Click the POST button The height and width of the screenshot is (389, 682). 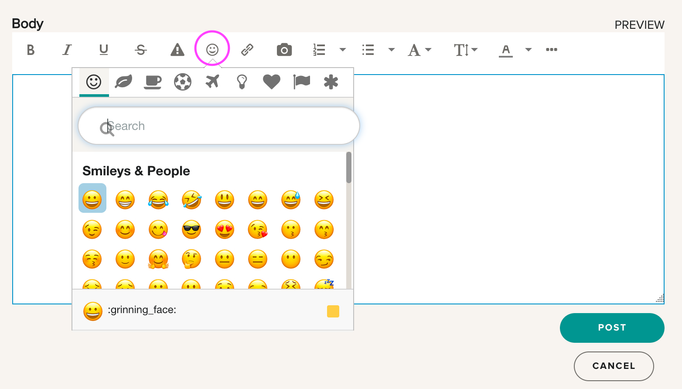(612, 328)
